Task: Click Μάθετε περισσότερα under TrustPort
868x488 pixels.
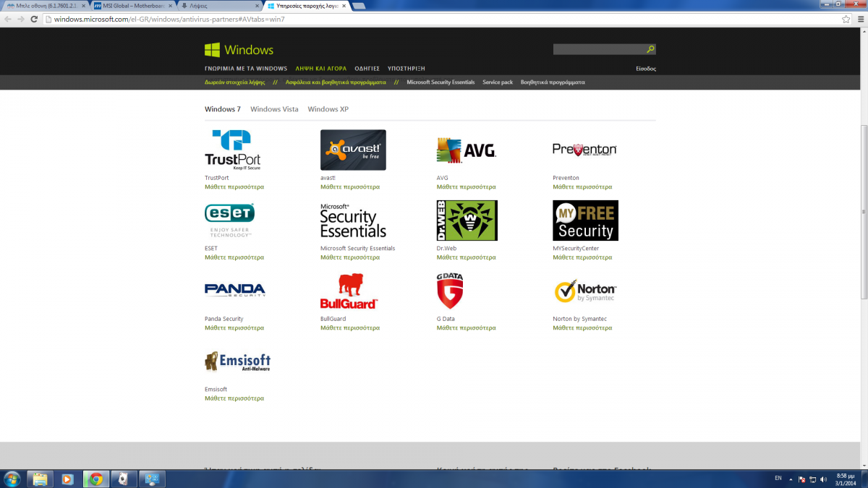Action: [234, 187]
